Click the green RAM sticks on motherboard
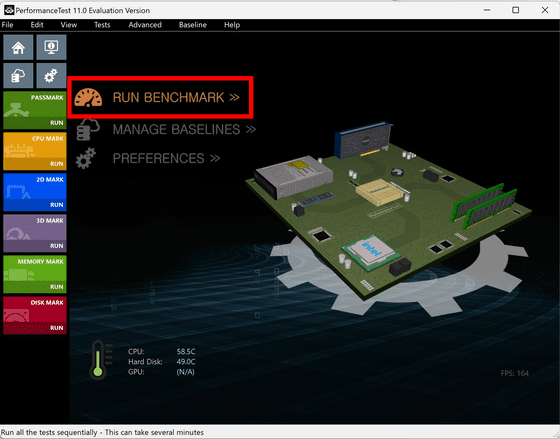Screen dimensions: 560x439 tap(485, 205)
